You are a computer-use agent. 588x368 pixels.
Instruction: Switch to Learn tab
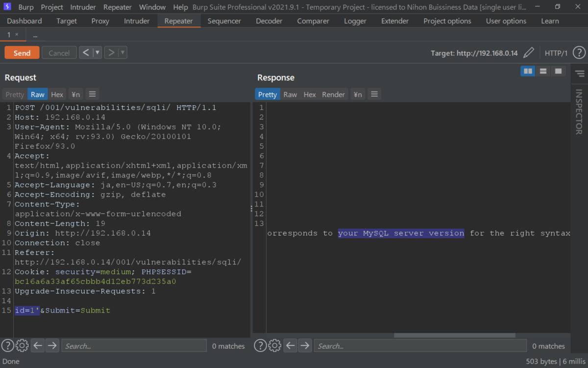point(550,21)
